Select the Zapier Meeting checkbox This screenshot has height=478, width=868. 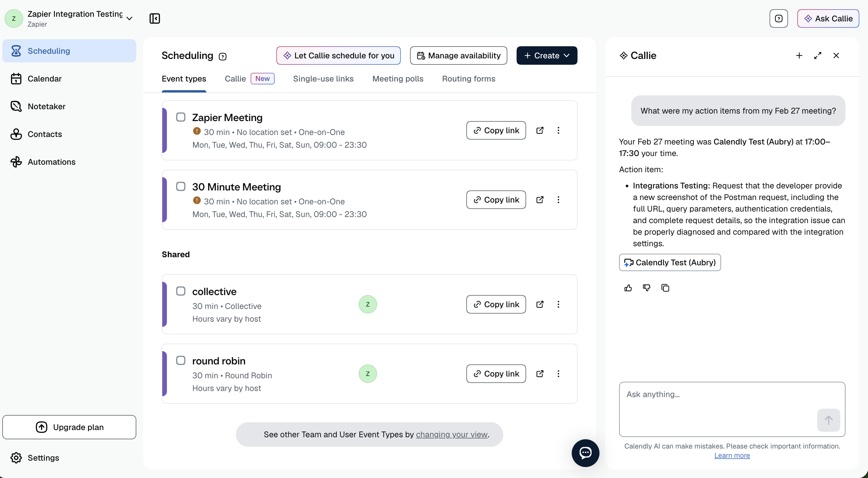(x=180, y=117)
